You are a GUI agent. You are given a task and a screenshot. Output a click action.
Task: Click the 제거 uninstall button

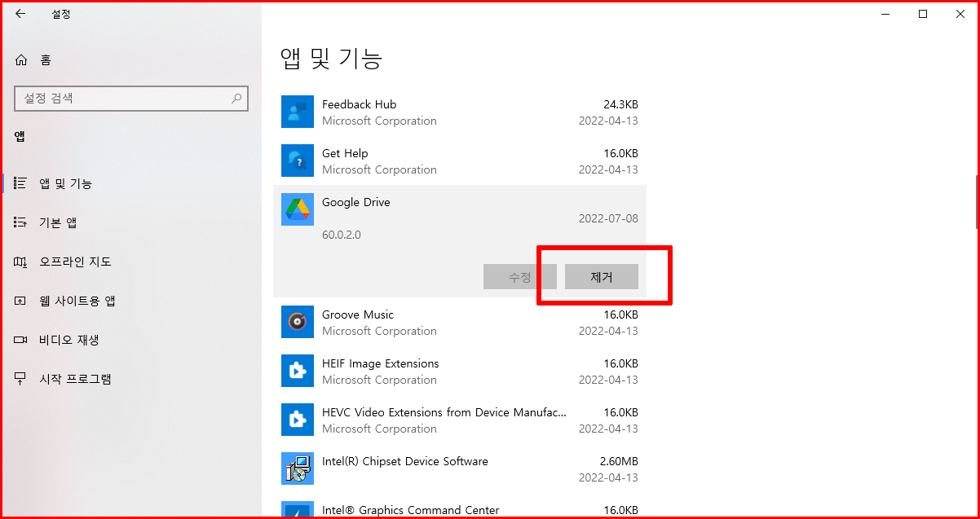[x=602, y=277]
